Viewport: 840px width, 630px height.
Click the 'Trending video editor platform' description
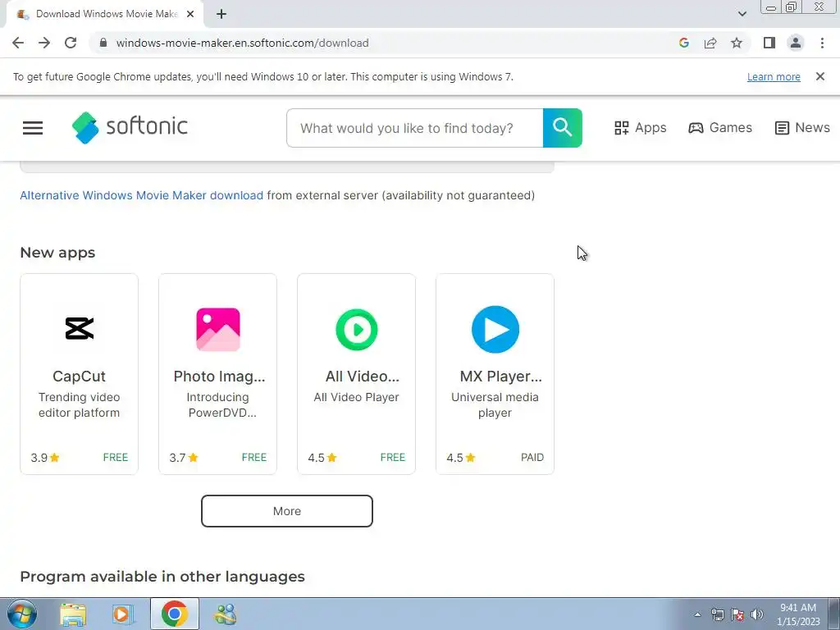tap(80, 405)
